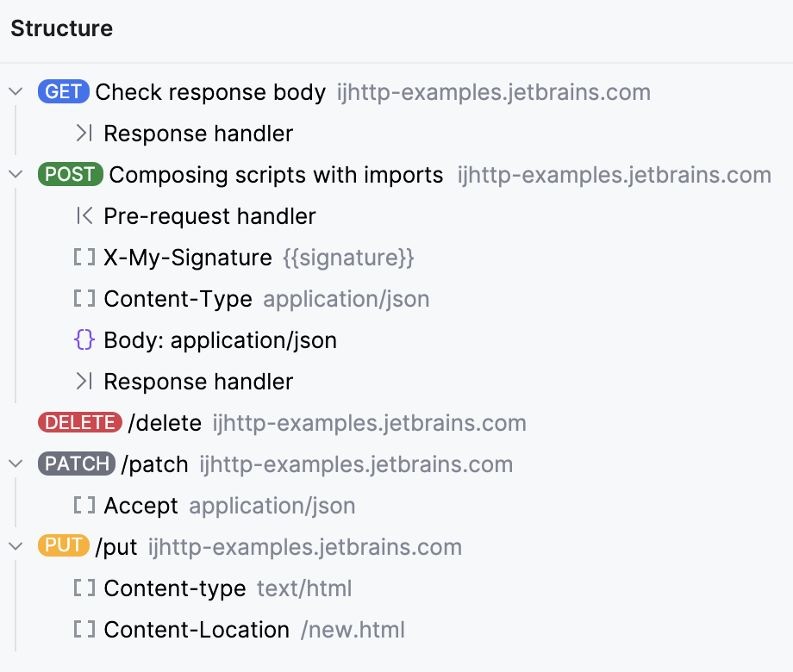Click the yellow PUT method badge

tap(64, 546)
